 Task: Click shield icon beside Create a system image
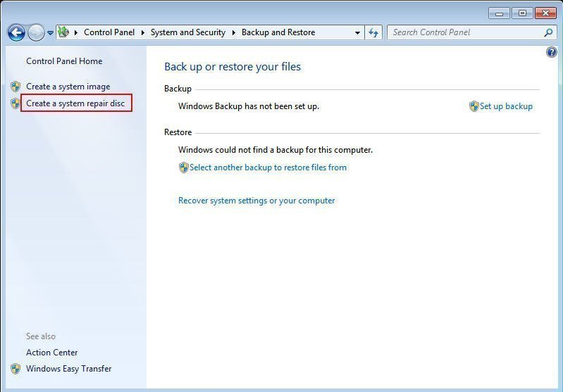(16, 87)
